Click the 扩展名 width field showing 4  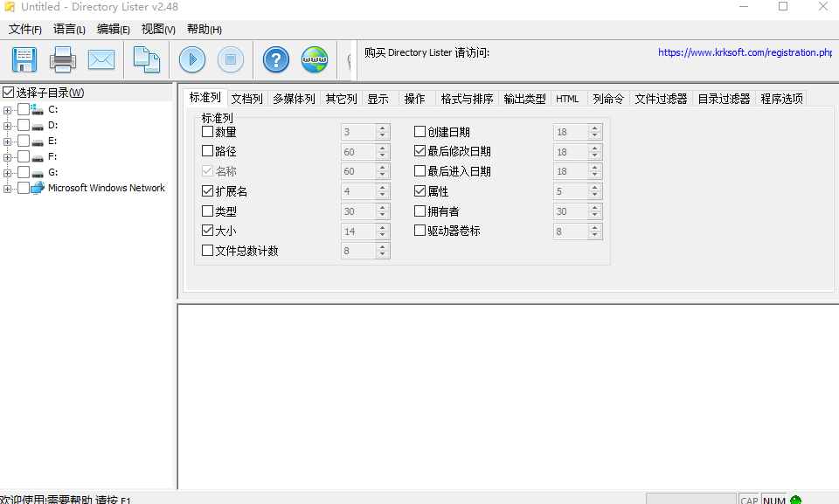tap(358, 191)
